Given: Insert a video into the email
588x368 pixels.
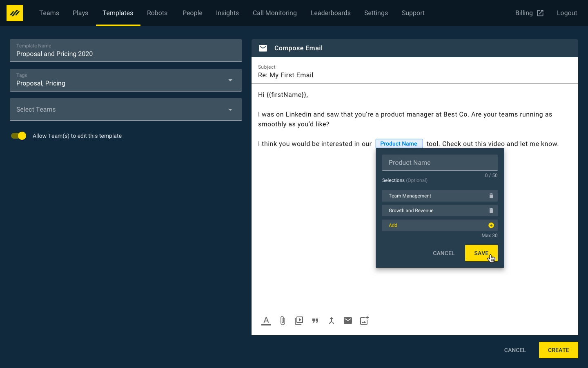Looking at the screenshot, I should (299, 321).
